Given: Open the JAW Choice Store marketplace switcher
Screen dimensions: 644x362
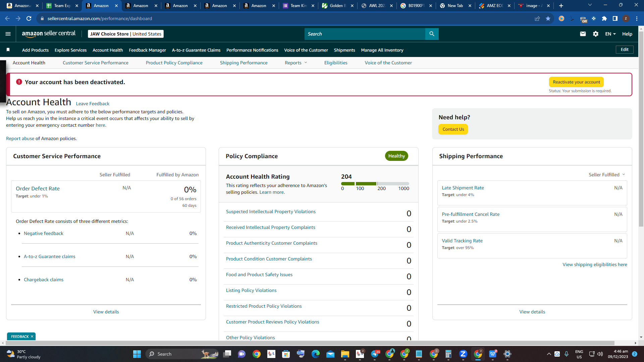Looking at the screenshot, I should tap(126, 34).
